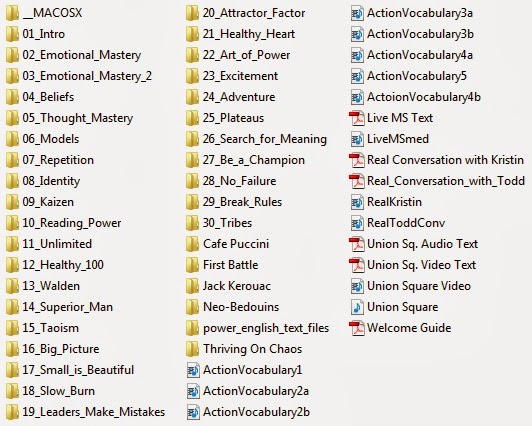Image resolution: width=532 pixels, height=426 pixels.
Task: Click the Welcome Guide PDF icon
Action: (x=357, y=328)
